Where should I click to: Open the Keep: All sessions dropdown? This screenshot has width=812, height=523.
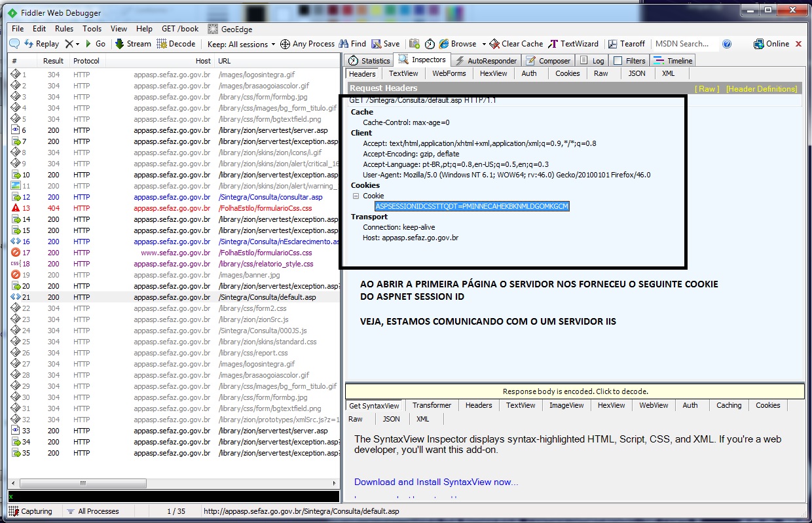[242, 44]
